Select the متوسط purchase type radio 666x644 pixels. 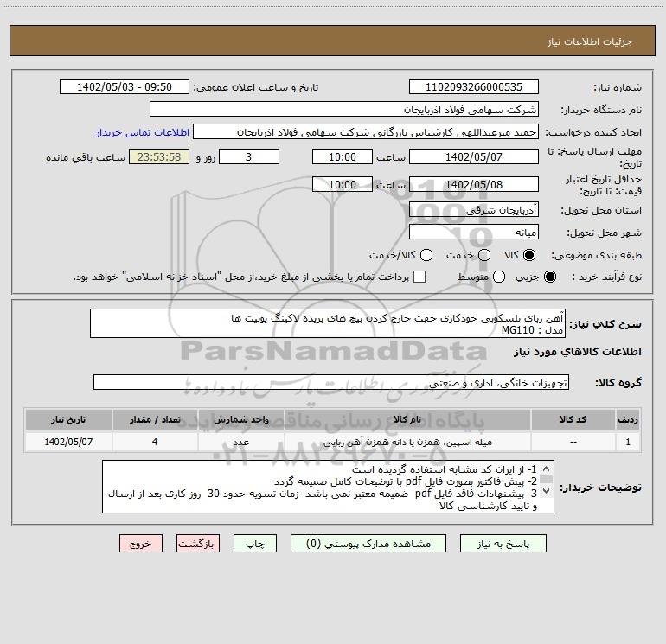pyautogui.click(x=499, y=277)
